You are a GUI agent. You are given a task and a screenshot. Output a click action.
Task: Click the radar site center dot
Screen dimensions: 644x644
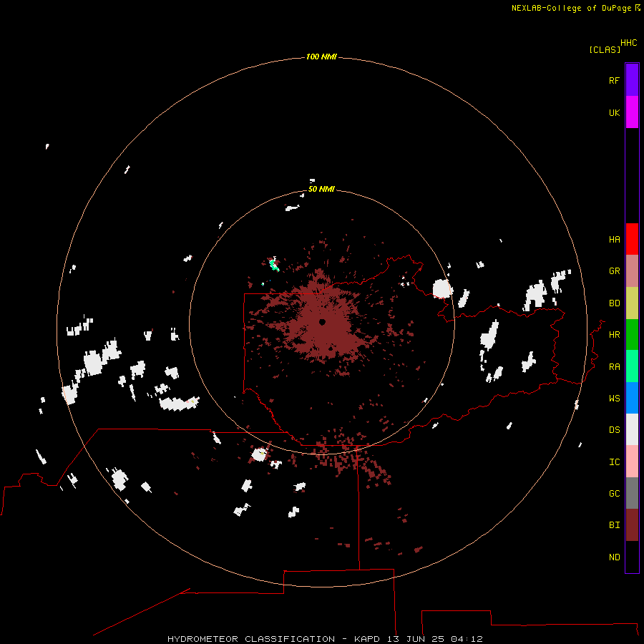pyautogui.click(x=322, y=321)
